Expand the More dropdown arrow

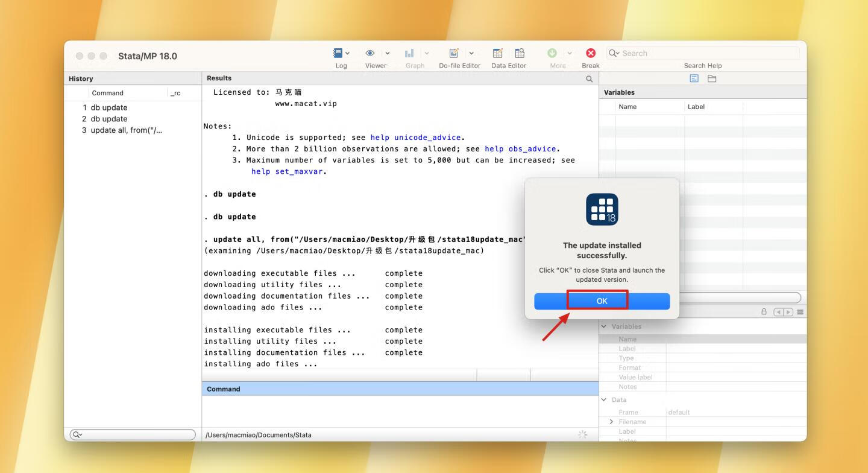(x=570, y=53)
